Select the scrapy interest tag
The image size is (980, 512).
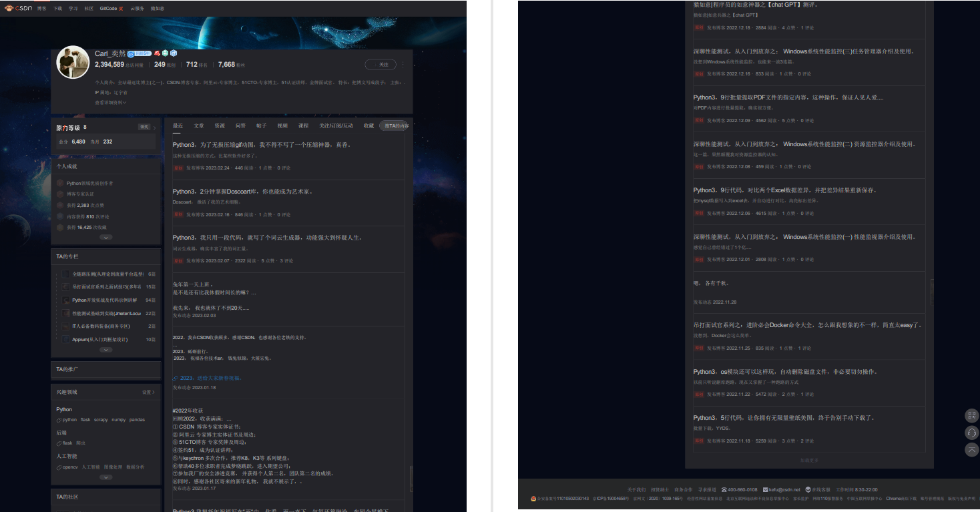pos(101,420)
